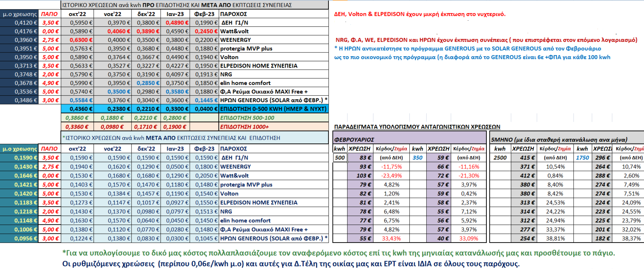Image resolution: width=644 pixels, height=269 pixels.
Task: Select the red -23,49% cell
Action: pos(391,176)
